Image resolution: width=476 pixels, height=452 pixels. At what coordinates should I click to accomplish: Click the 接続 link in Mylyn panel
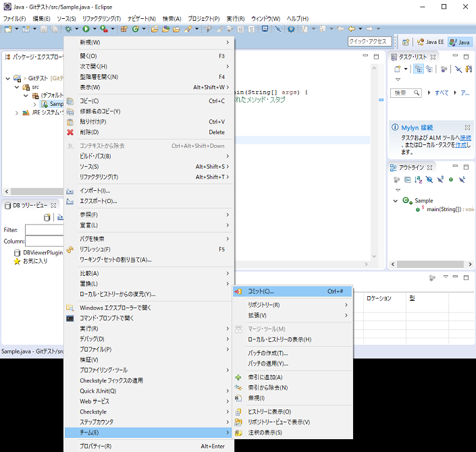click(x=465, y=138)
